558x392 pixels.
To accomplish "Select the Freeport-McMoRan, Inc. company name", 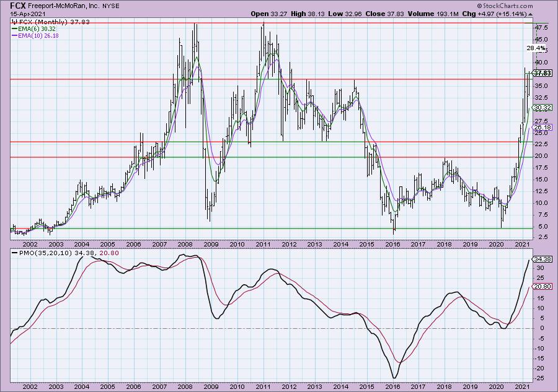I will coord(63,6).
